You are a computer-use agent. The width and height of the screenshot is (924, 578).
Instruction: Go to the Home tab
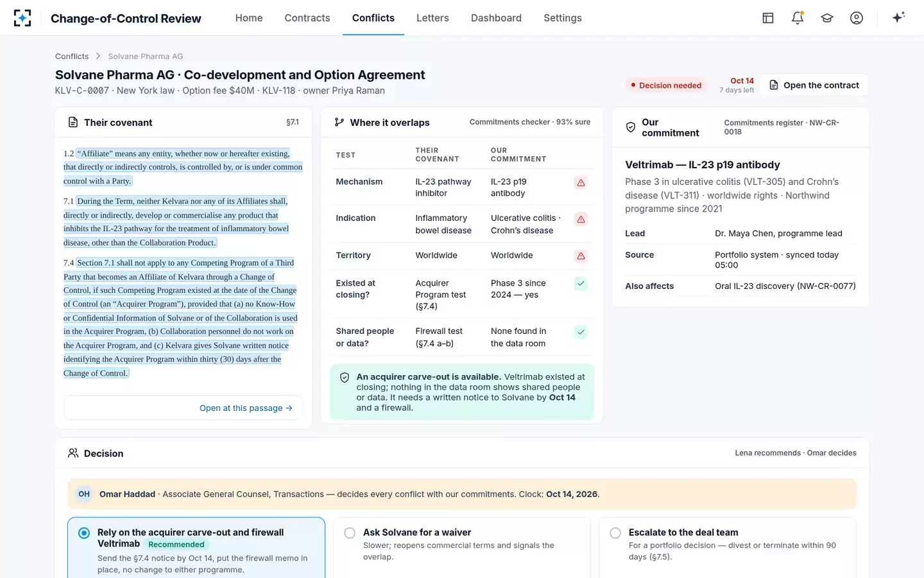pyautogui.click(x=249, y=18)
